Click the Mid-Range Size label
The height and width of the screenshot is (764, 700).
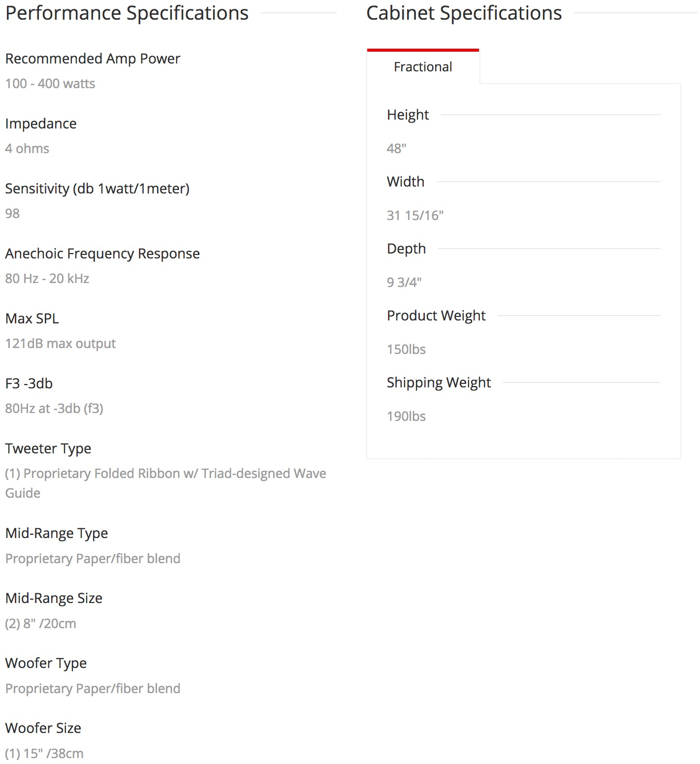pos(54,598)
